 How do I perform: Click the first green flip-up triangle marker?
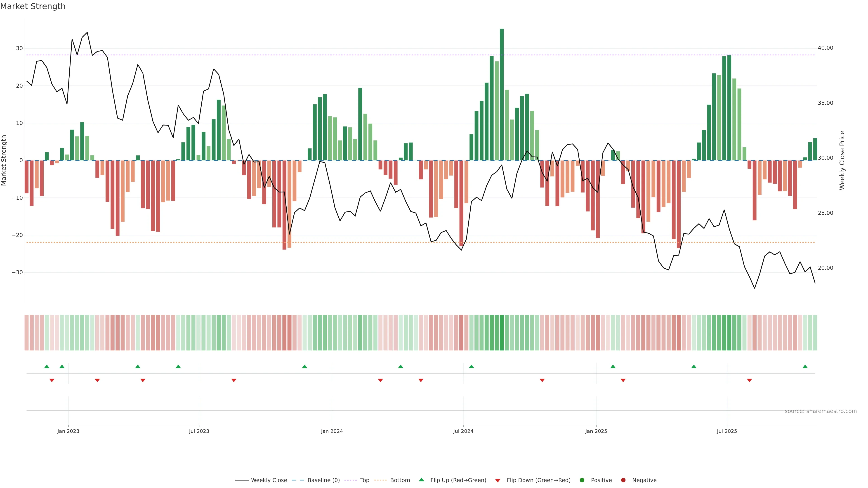coord(47,366)
